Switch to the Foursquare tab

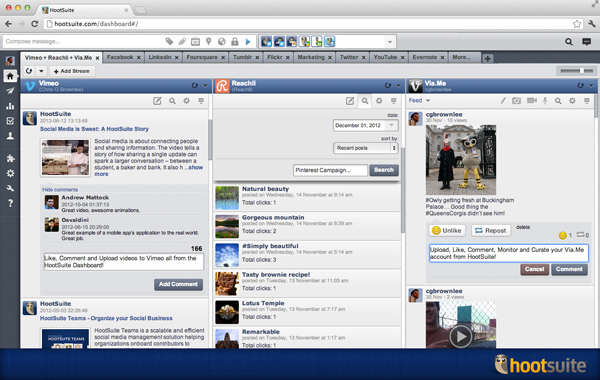[x=205, y=57]
